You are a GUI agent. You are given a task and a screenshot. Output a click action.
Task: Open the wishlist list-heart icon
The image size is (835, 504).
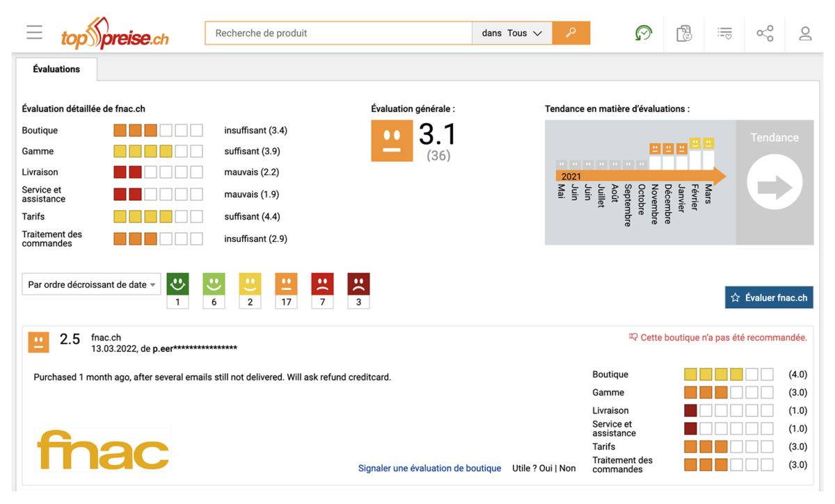(724, 33)
